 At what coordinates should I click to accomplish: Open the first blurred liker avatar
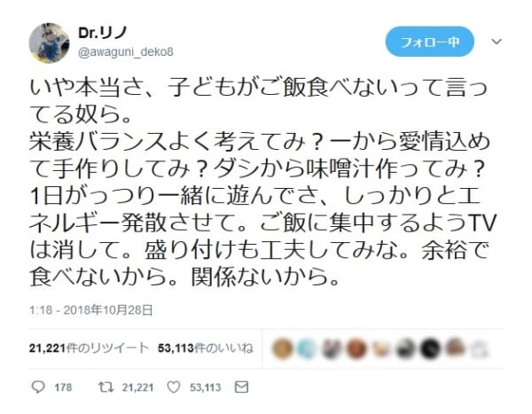pos(282,348)
